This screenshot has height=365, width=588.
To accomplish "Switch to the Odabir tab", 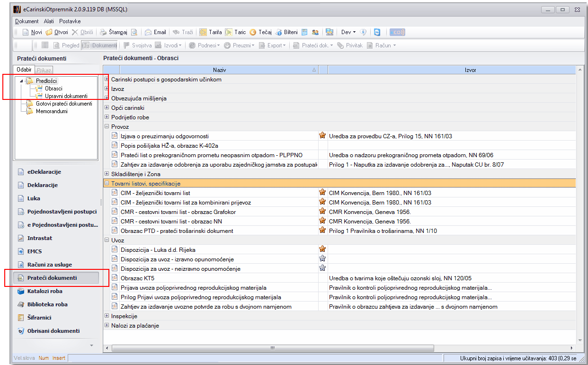I will (24, 70).
